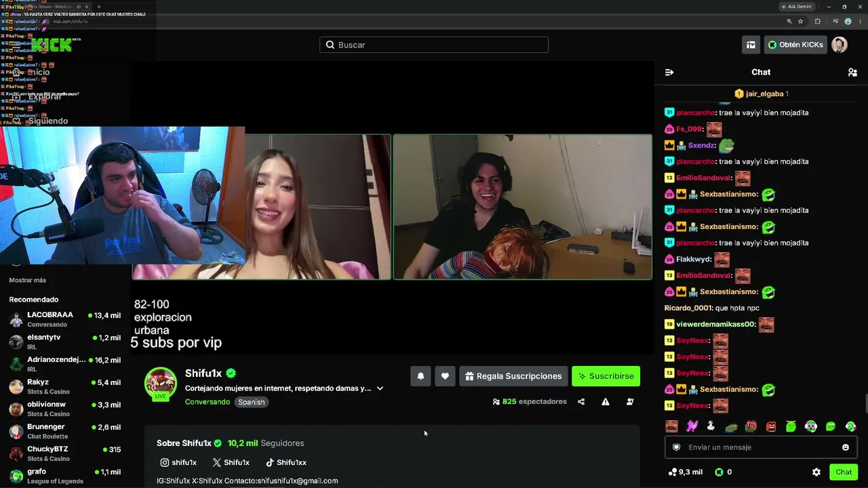Insert the last green headset emote

point(850,426)
